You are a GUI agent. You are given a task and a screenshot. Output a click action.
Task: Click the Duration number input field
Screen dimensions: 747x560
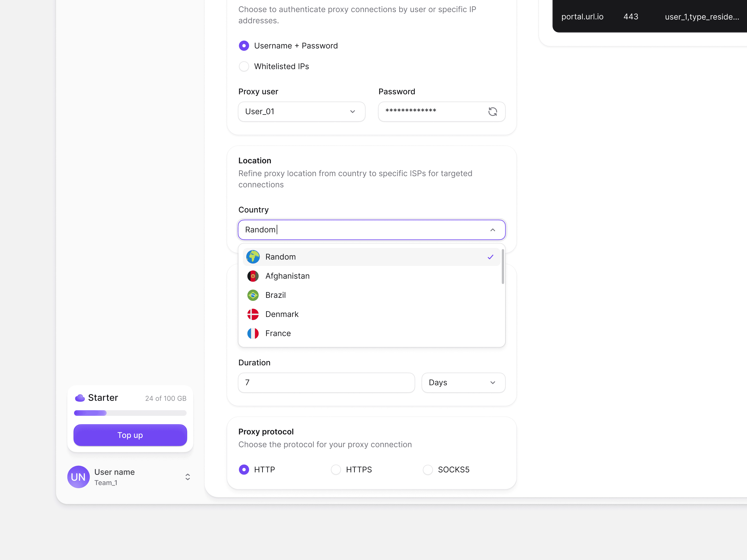(326, 382)
